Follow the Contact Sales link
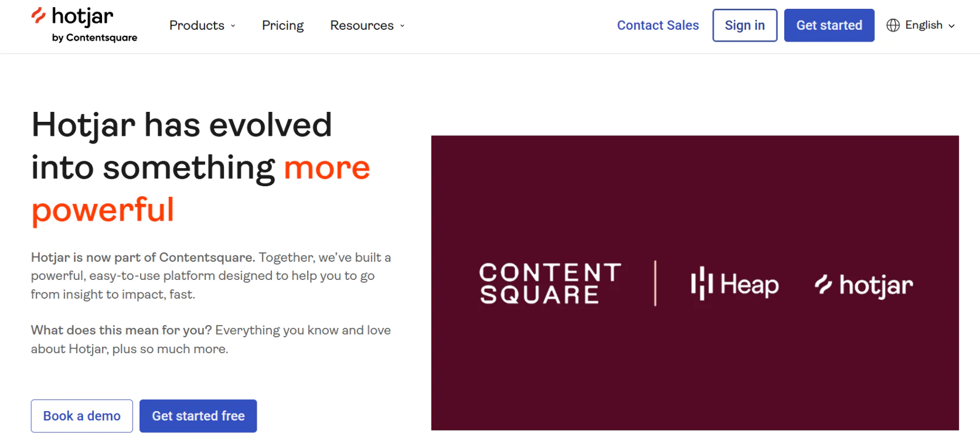 (x=658, y=25)
